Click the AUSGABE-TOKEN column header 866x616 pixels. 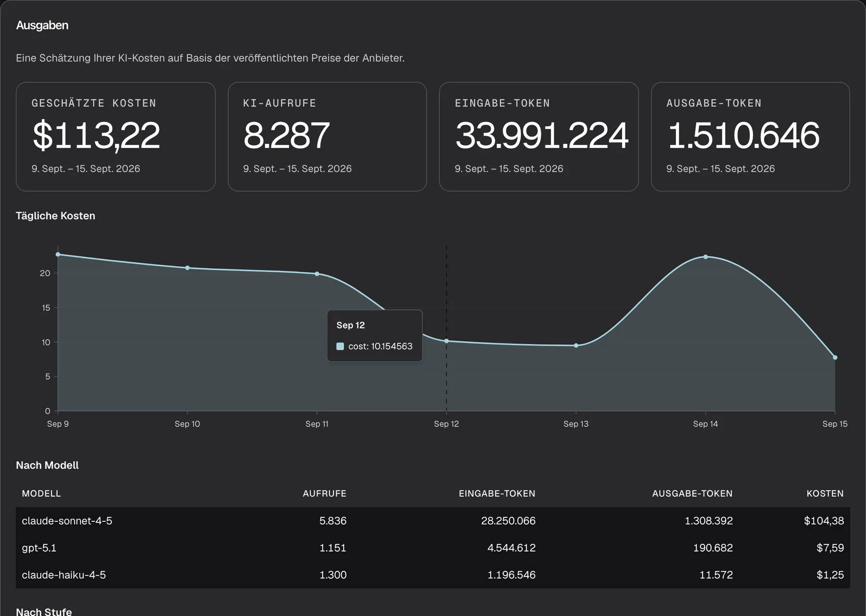pos(692,493)
